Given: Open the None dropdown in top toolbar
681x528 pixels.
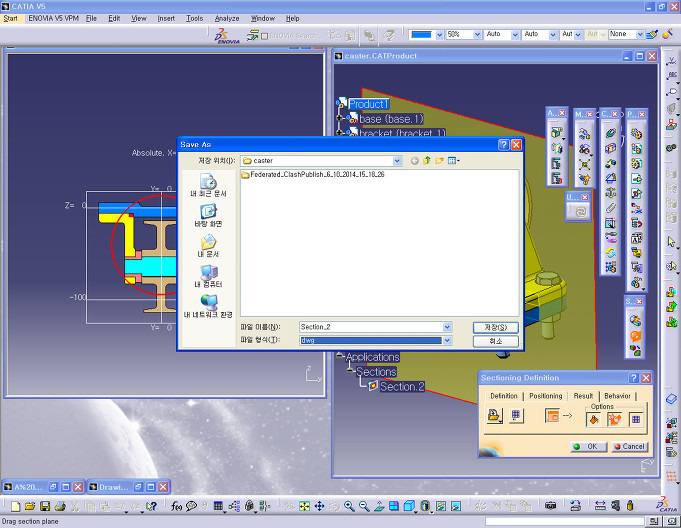Looking at the screenshot, I should click(640, 35).
